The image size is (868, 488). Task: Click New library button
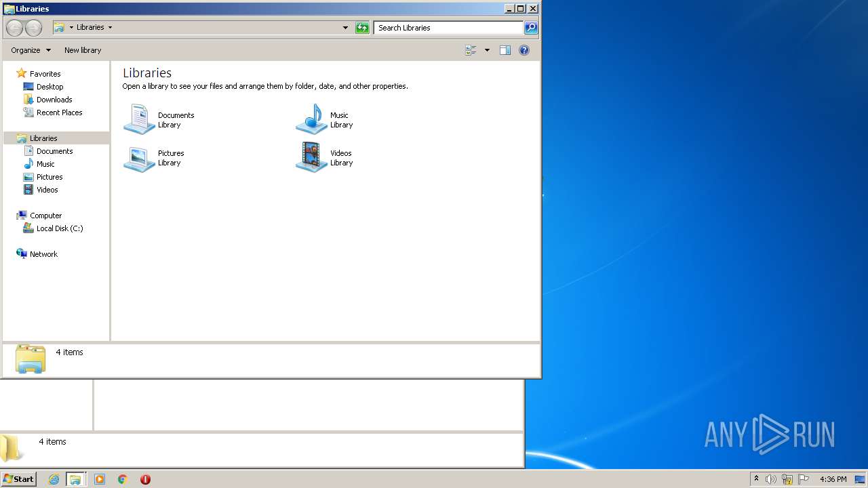tap(83, 50)
